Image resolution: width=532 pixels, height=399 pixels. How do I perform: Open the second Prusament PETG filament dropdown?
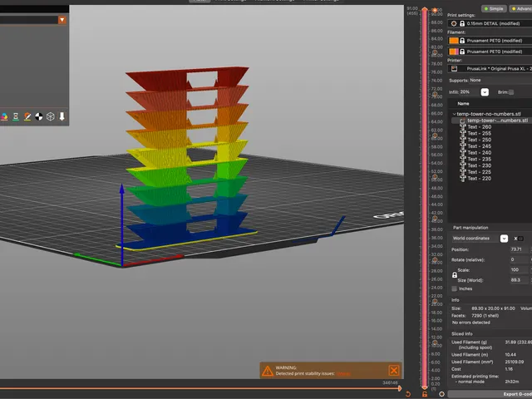click(x=490, y=52)
